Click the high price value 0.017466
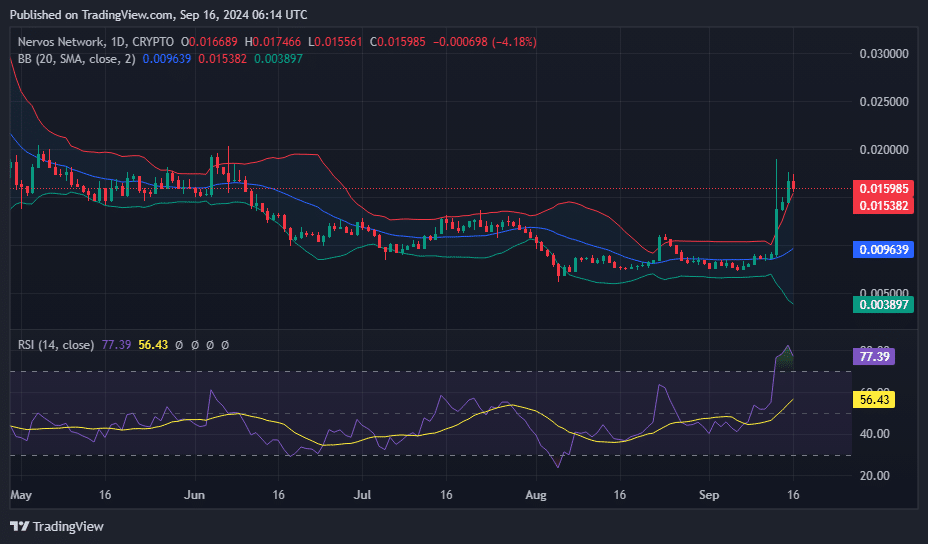 click(276, 42)
